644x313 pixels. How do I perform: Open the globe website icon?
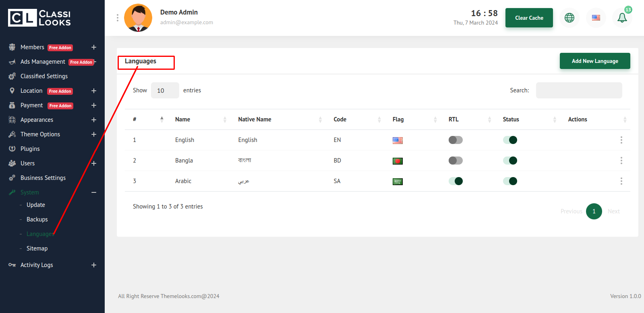tap(569, 18)
